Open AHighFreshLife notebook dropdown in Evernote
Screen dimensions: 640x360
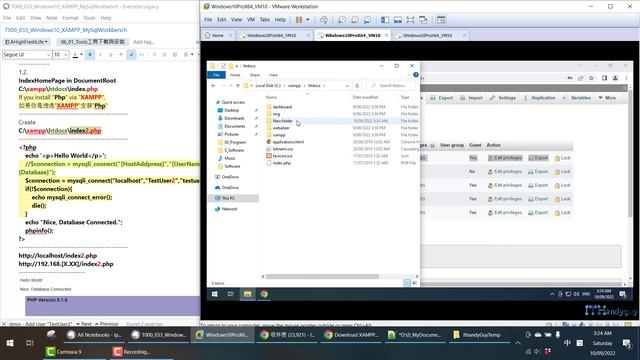(x=26, y=42)
